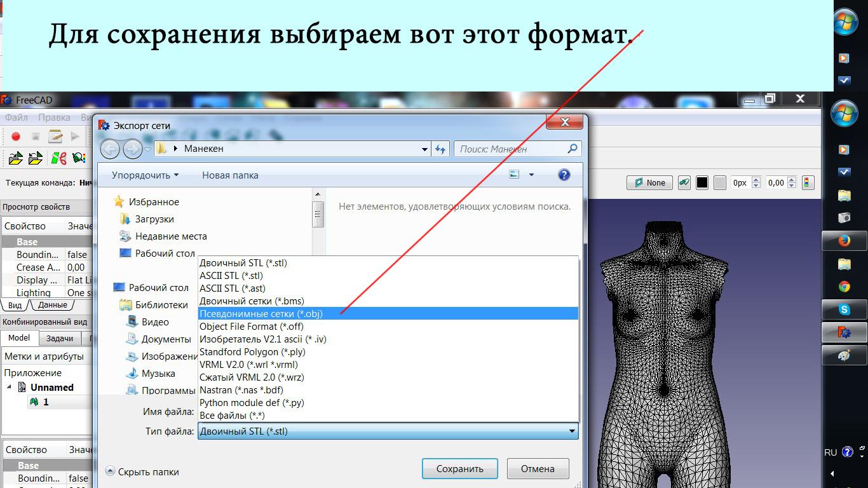Choose Object File Format (*.off)
Image resolution: width=868 pixels, height=488 pixels.
[388, 326]
